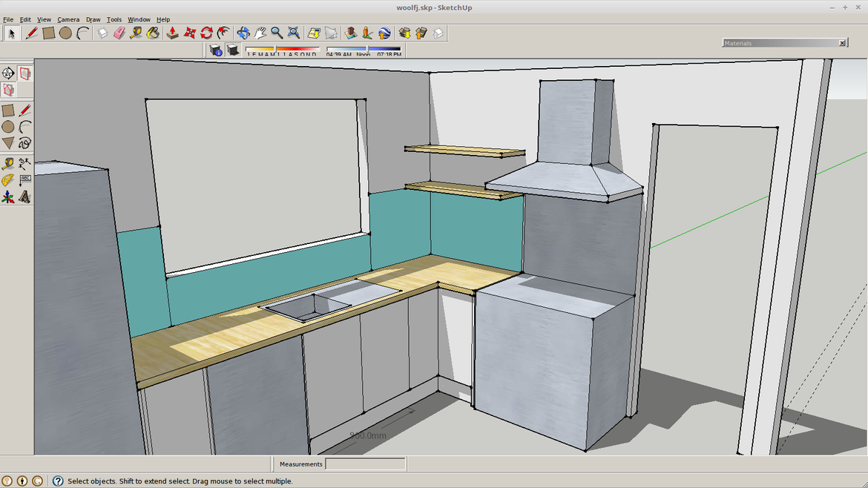Click the Zoom Extents icon

click(x=294, y=33)
